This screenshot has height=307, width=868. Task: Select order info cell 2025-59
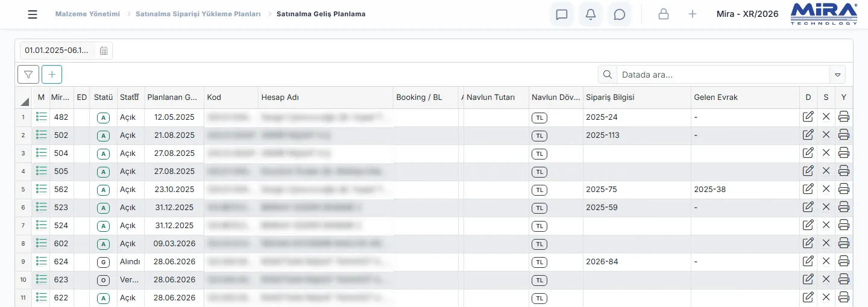click(637, 208)
